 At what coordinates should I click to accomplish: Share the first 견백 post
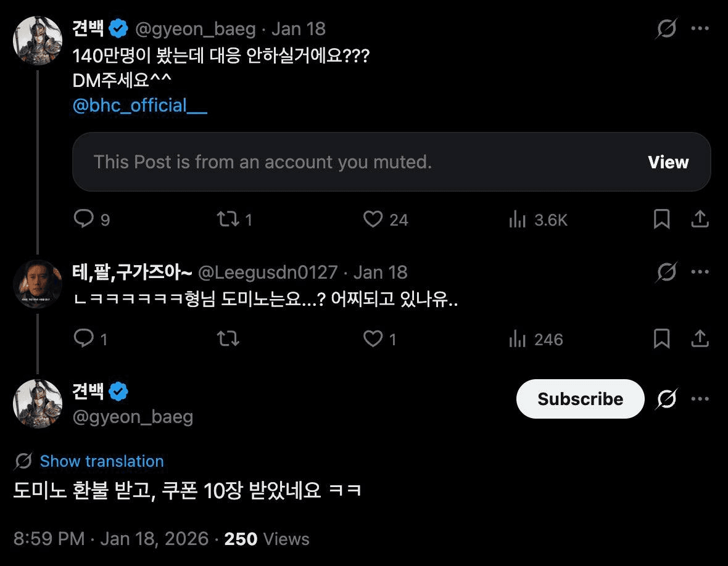click(700, 219)
